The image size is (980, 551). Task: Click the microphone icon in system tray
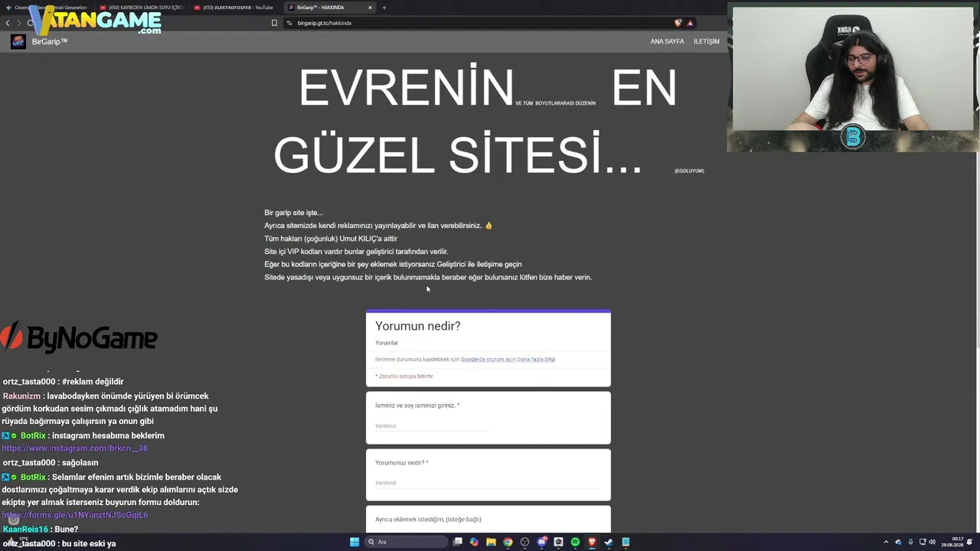point(910,542)
